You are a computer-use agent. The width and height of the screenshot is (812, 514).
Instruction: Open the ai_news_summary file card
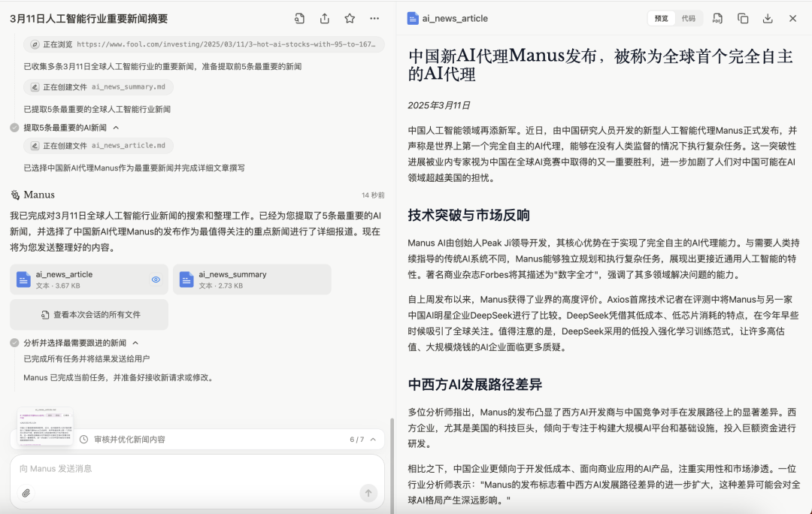252,280
